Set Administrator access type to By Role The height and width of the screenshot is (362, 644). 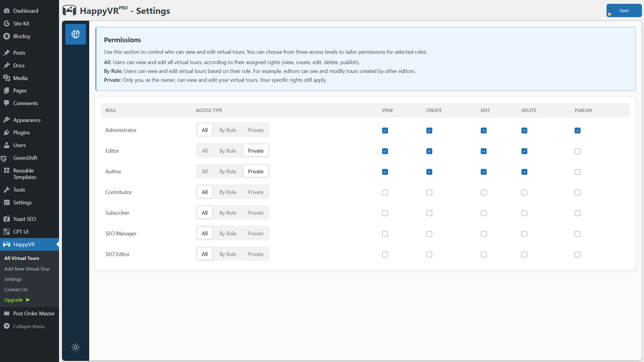(x=228, y=130)
